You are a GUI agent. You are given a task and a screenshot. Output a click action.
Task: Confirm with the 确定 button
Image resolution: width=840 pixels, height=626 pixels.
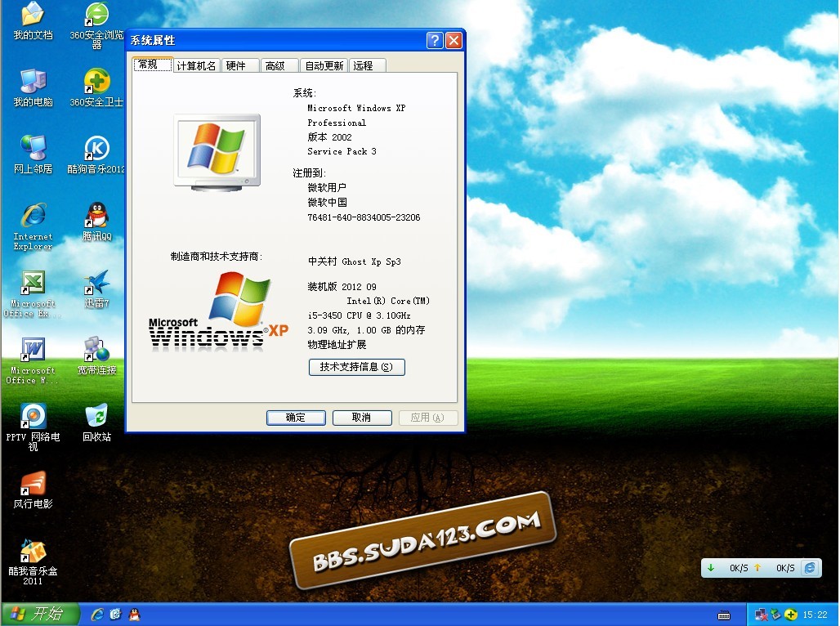(x=296, y=418)
